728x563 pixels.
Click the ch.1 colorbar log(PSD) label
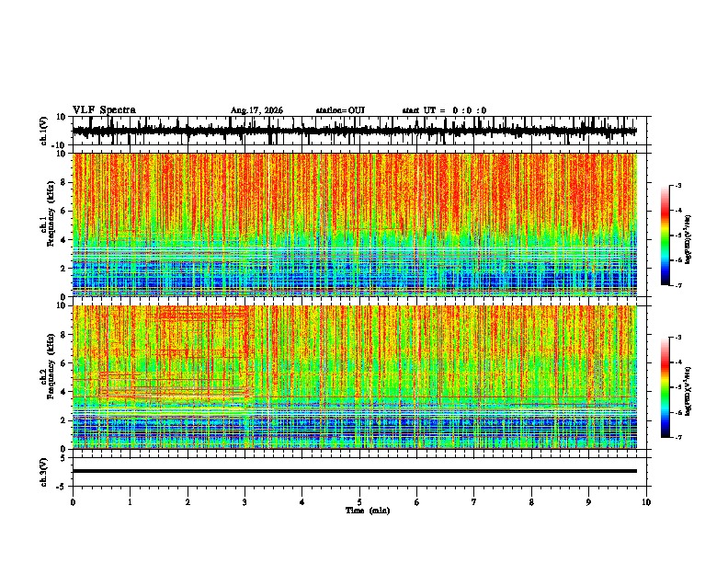point(688,239)
